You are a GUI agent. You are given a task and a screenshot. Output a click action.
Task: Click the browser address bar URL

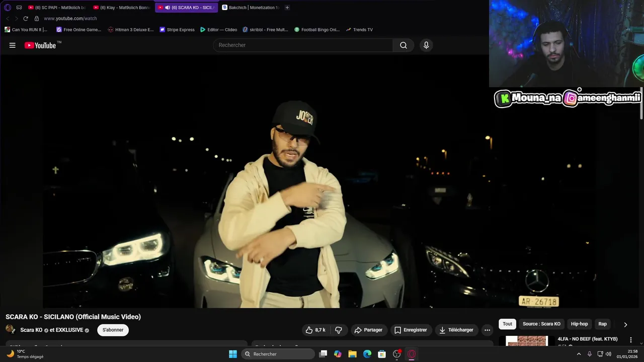[x=70, y=19]
